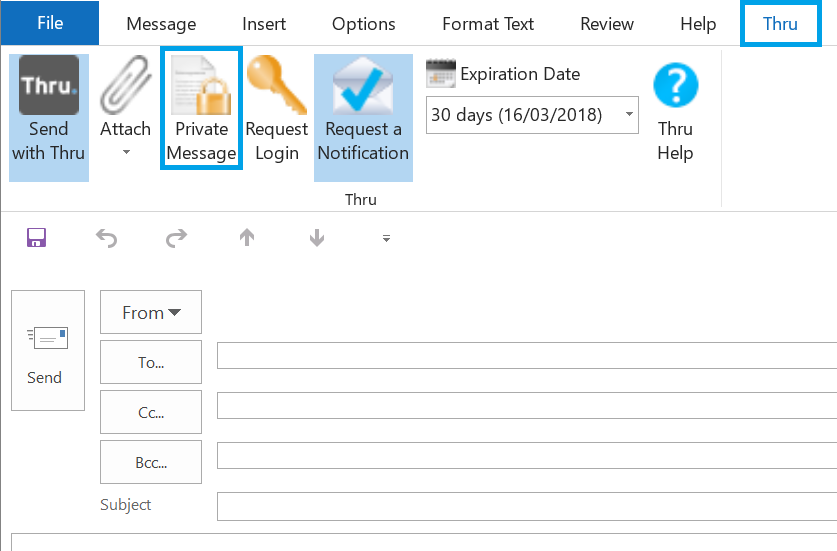This screenshot has height=551, width=837.
Task: Click into the Subject field
Action: tap(527, 506)
